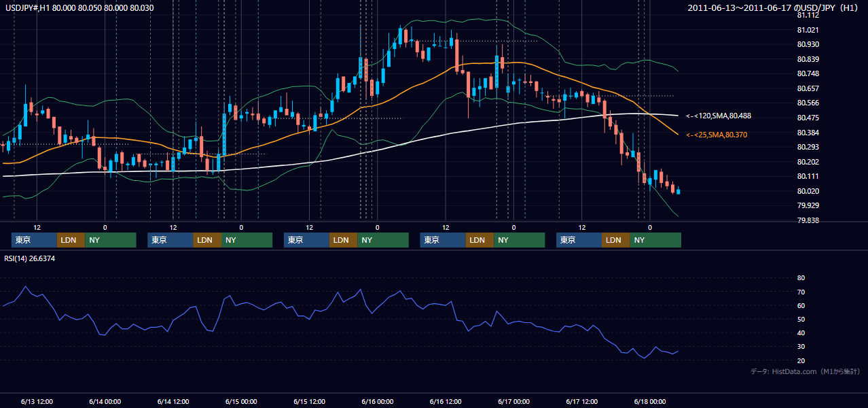Click the leftmost LDN session block
This screenshot has width=868, height=408.
[x=71, y=240]
